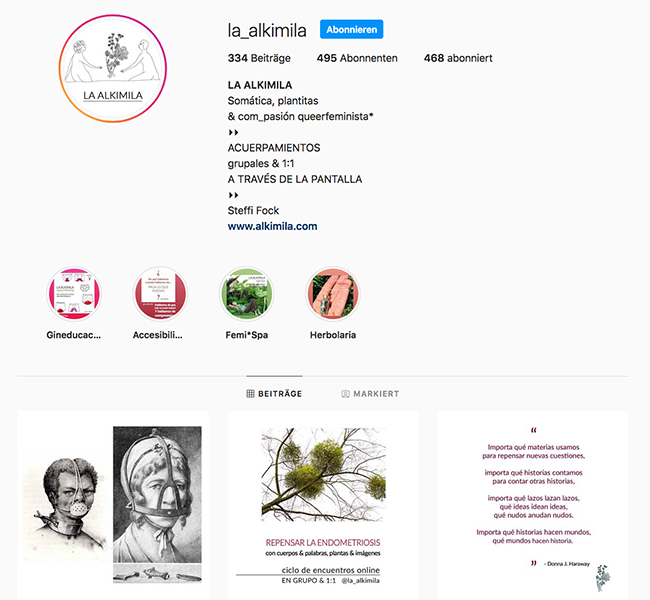
Task: Click the Herbolaria highlight label text
Action: click(333, 335)
